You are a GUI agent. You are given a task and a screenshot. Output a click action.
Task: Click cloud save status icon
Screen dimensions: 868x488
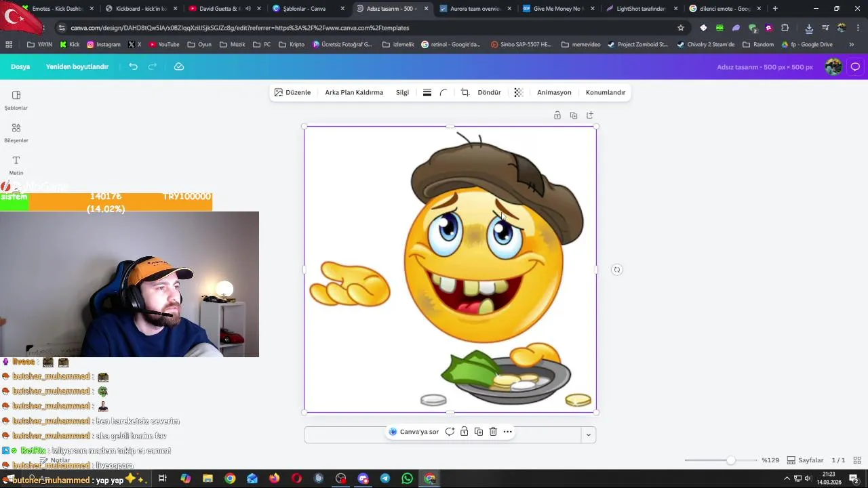pyautogui.click(x=179, y=66)
